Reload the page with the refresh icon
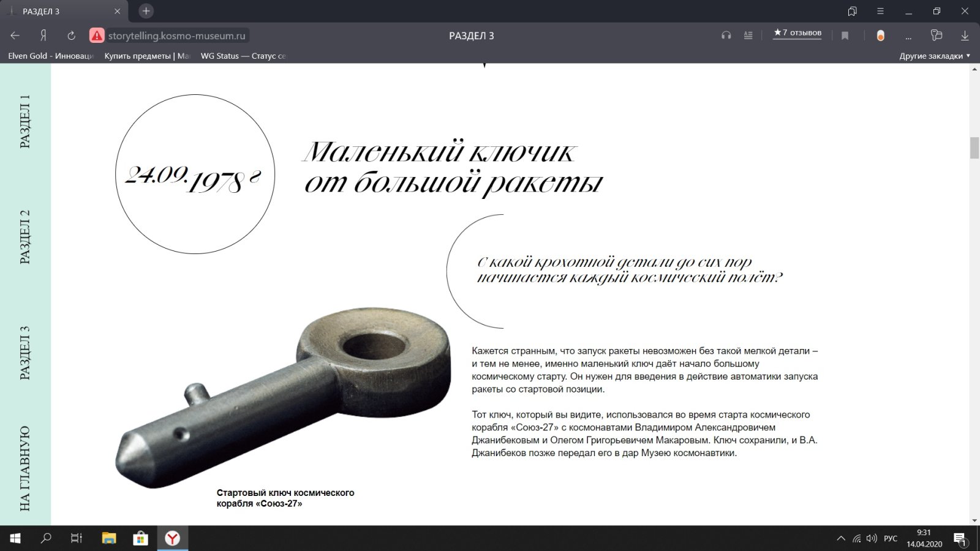980x551 pixels. tap(71, 36)
